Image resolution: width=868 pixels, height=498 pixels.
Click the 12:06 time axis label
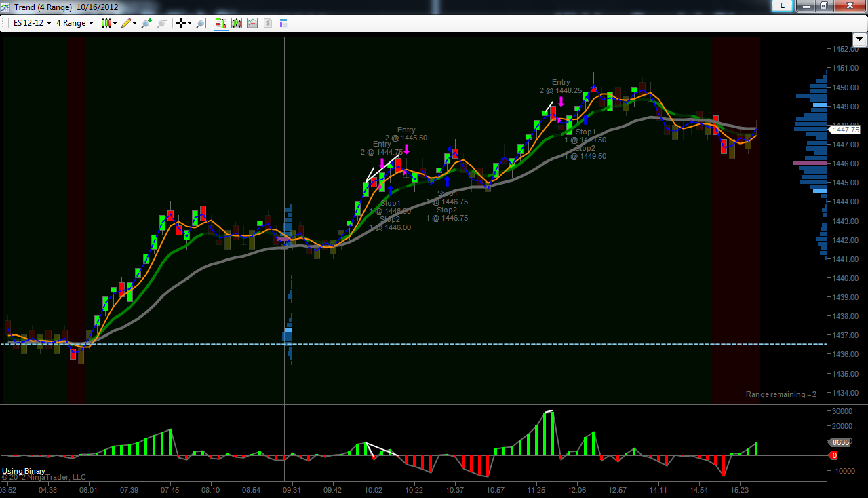578,490
